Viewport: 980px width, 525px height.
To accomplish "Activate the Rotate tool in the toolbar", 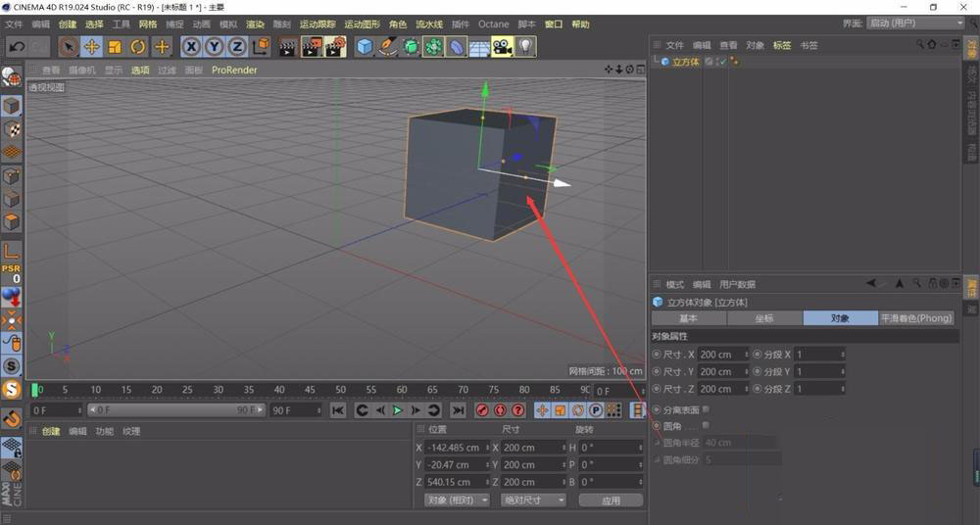I will [138, 47].
